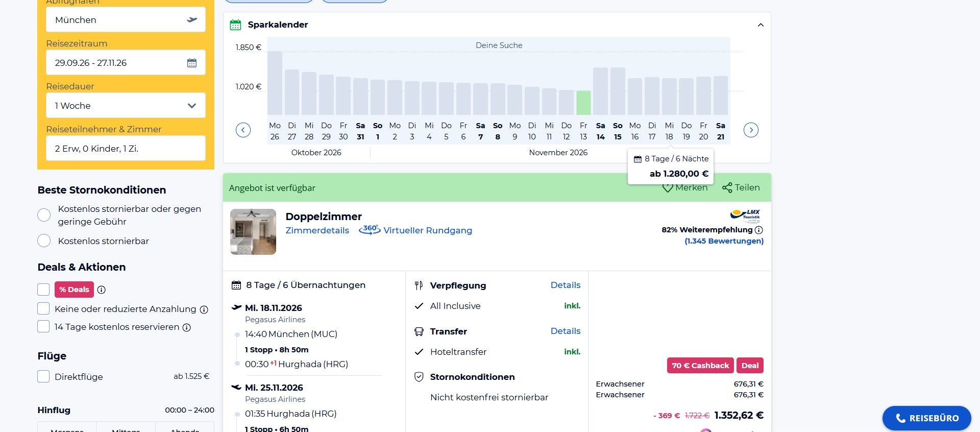The width and height of the screenshot is (980, 432).
Task: Click the total price 1.352,62 €
Action: [739, 415]
